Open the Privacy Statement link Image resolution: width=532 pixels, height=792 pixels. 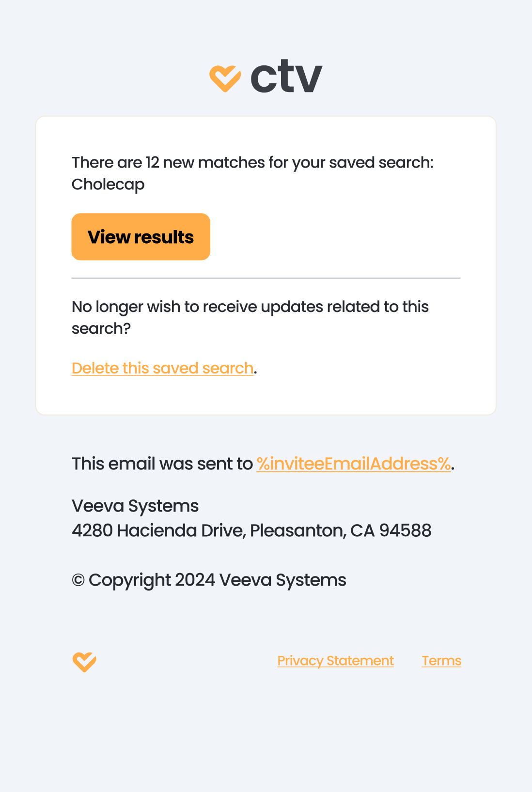[x=335, y=661]
